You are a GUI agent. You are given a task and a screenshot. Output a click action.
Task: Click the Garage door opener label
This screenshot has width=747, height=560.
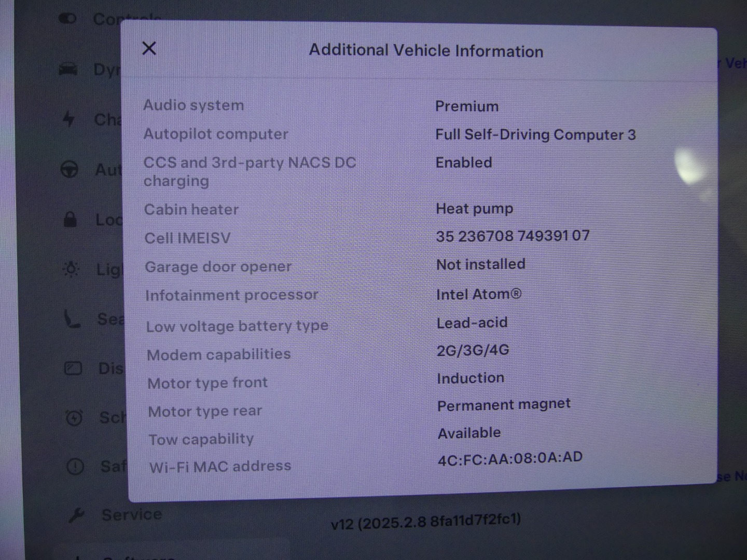(218, 267)
